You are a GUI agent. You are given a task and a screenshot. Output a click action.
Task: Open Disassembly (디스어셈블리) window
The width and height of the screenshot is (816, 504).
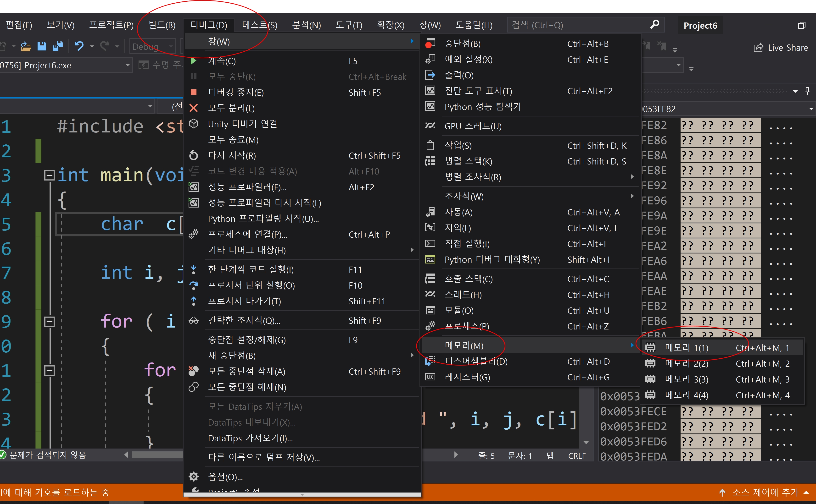531,361
